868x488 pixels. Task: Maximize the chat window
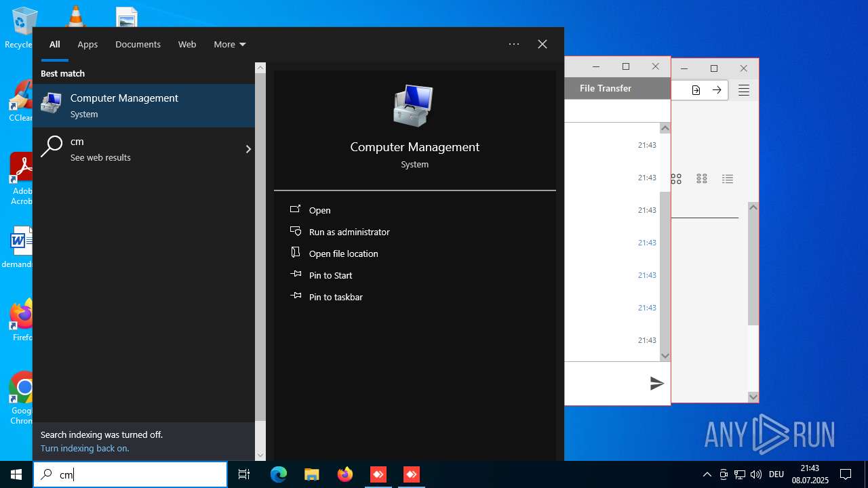pyautogui.click(x=626, y=66)
